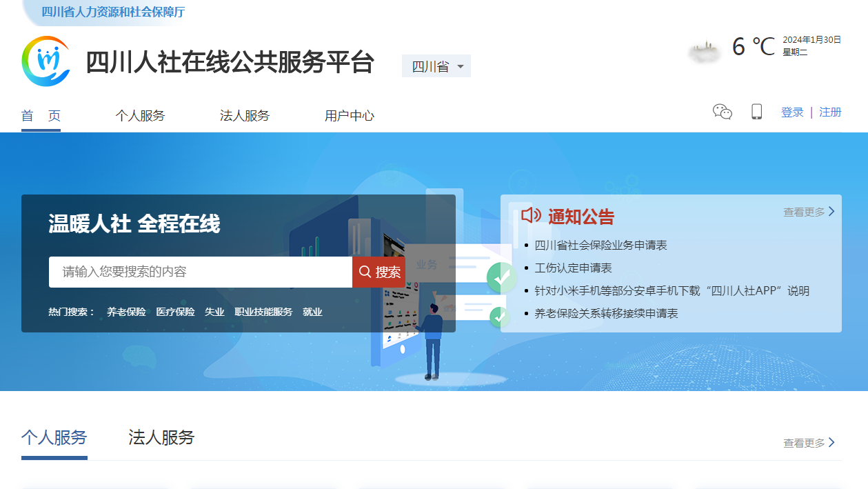Open the 法人服务 navigation menu
The height and width of the screenshot is (489, 868).
point(245,116)
